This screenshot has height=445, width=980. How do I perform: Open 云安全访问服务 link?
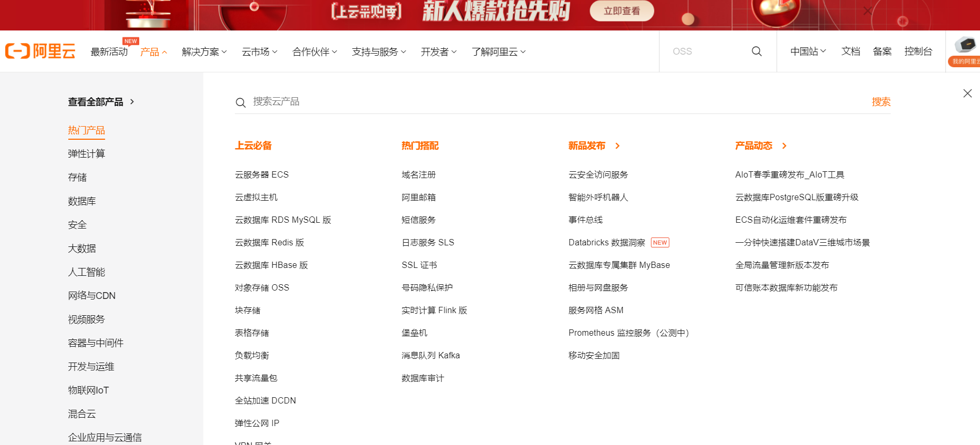[x=599, y=174]
